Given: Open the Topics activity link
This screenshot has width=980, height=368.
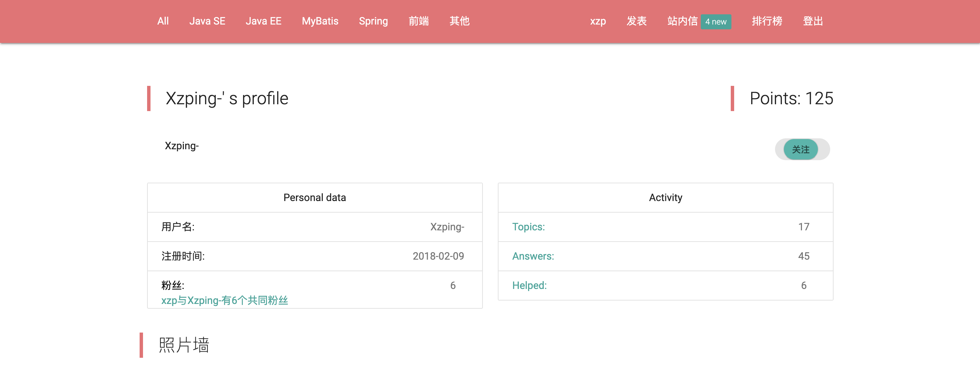Looking at the screenshot, I should click(528, 227).
